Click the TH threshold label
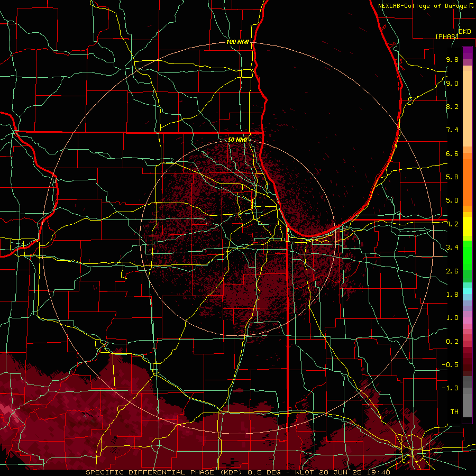476x476 pixels. click(x=454, y=412)
